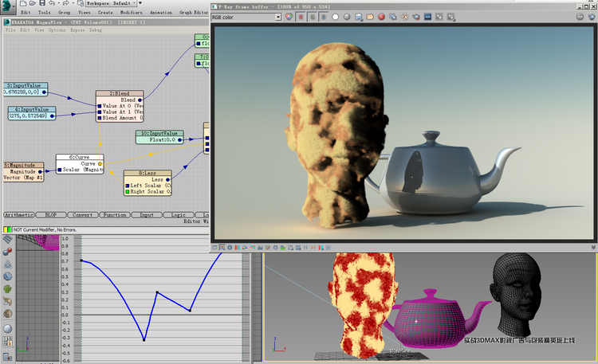Viewport: 598px width, 364px height.
Task: Load an image with the folder icon in frame buffer
Action: (x=370, y=17)
